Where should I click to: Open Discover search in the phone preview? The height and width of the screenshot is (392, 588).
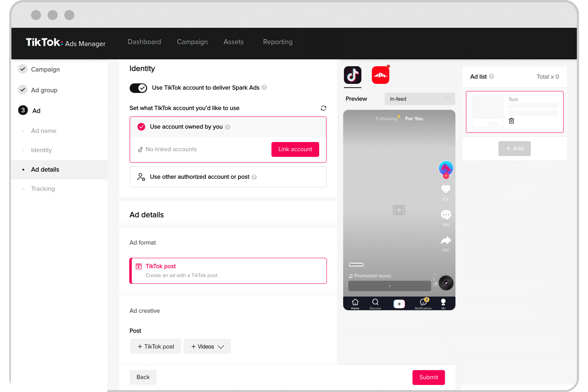tap(375, 303)
